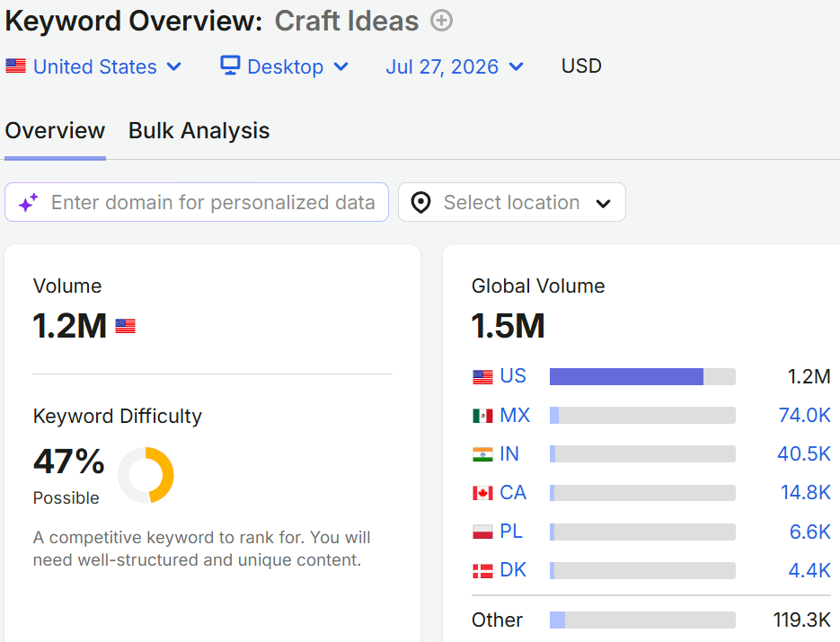Click the 6.6K Poland volume value

tap(809, 532)
